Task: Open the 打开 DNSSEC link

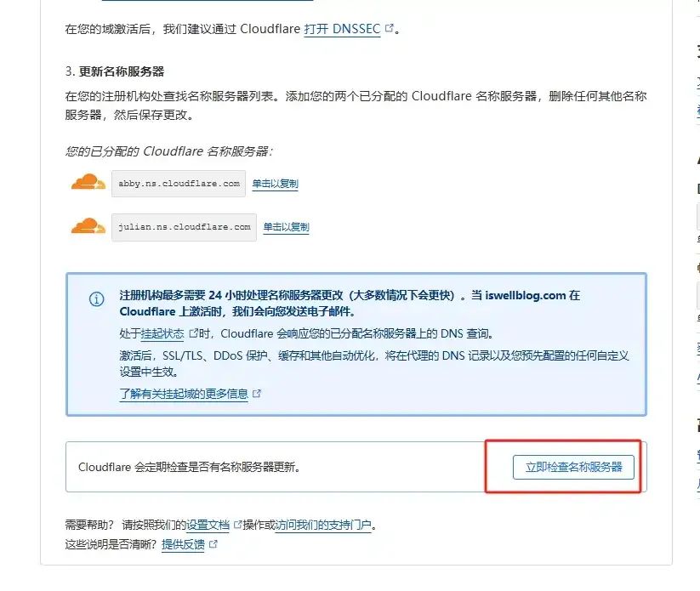Action: 342,29
